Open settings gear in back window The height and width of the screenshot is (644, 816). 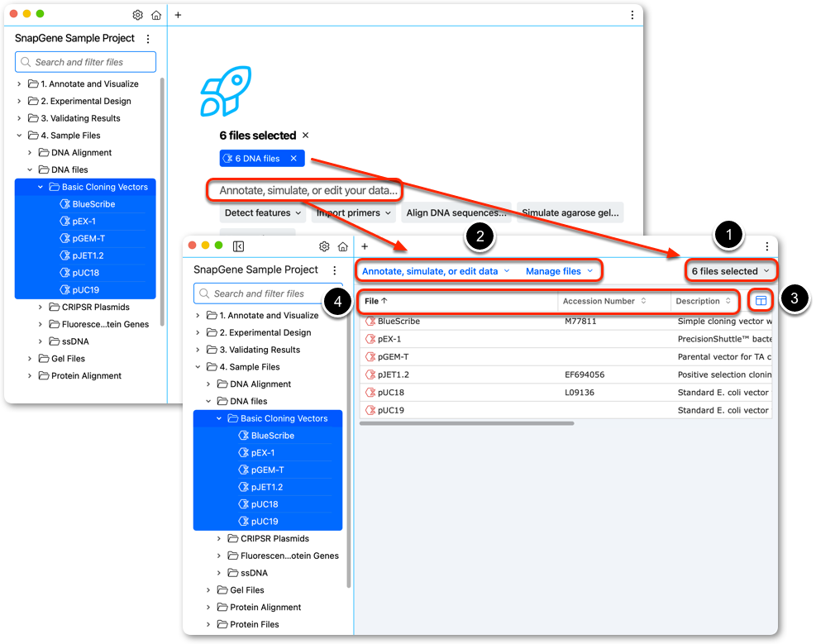(x=137, y=15)
